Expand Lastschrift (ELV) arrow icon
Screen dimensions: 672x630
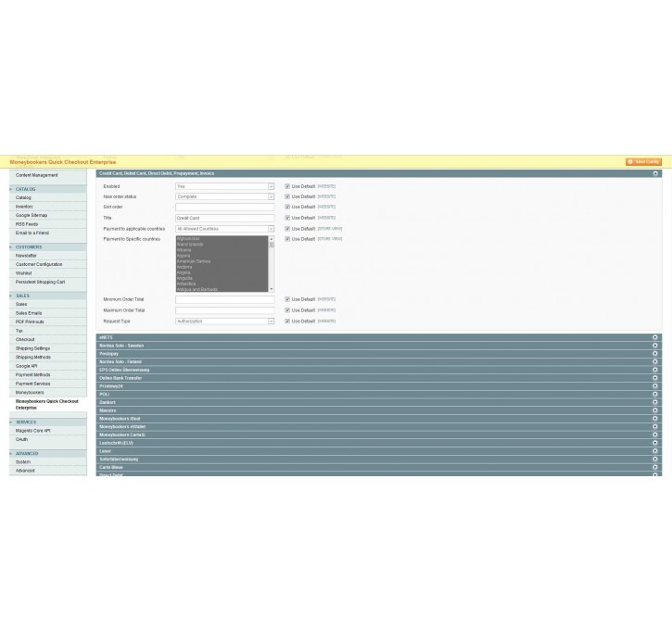[655, 443]
